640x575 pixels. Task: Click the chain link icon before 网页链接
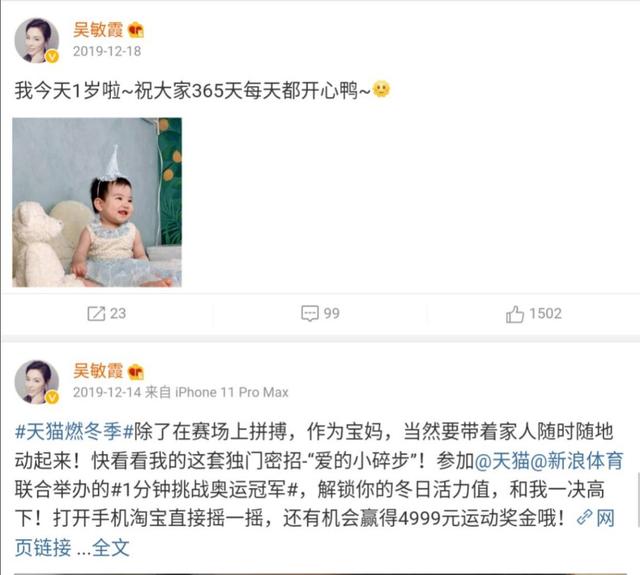(584, 518)
